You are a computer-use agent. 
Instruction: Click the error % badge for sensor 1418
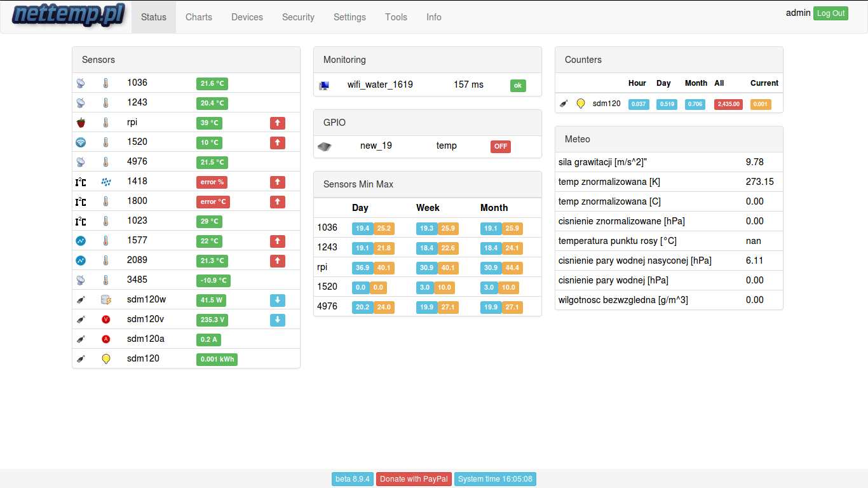click(x=212, y=182)
